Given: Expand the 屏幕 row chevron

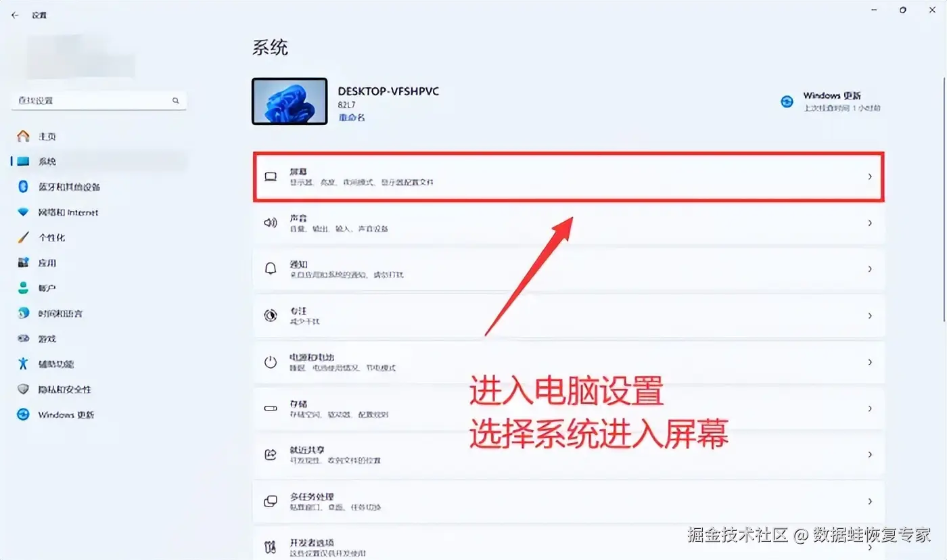Looking at the screenshot, I should (x=870, y=177).
